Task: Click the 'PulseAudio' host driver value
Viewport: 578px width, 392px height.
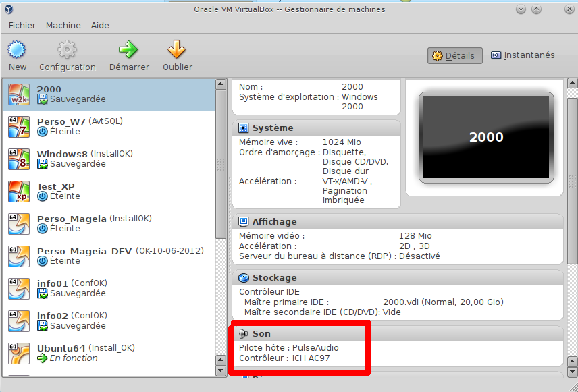Action: (x=315, y=347)
